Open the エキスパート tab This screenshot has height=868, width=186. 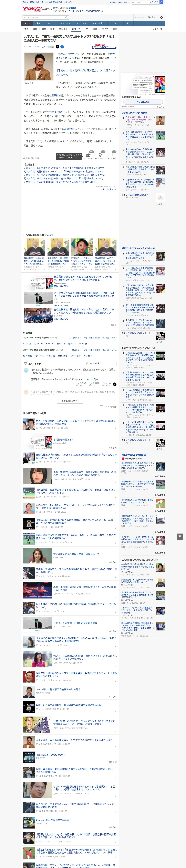pos(64,24)
